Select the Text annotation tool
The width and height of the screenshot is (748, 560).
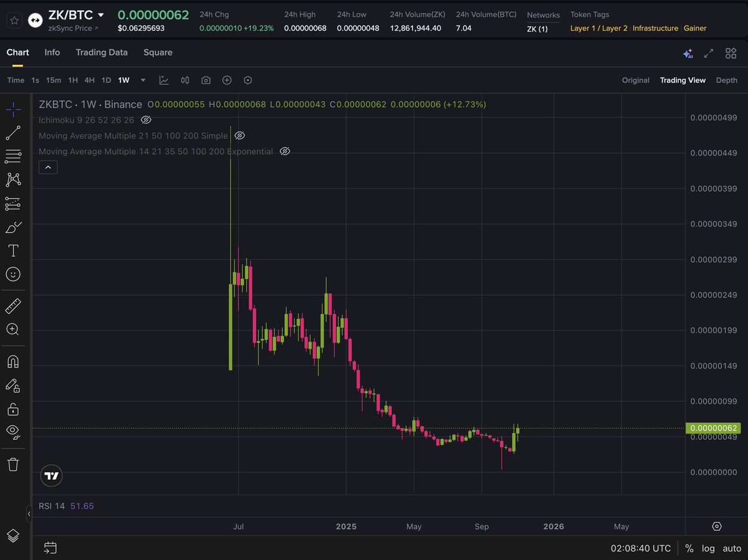point(13,250)
